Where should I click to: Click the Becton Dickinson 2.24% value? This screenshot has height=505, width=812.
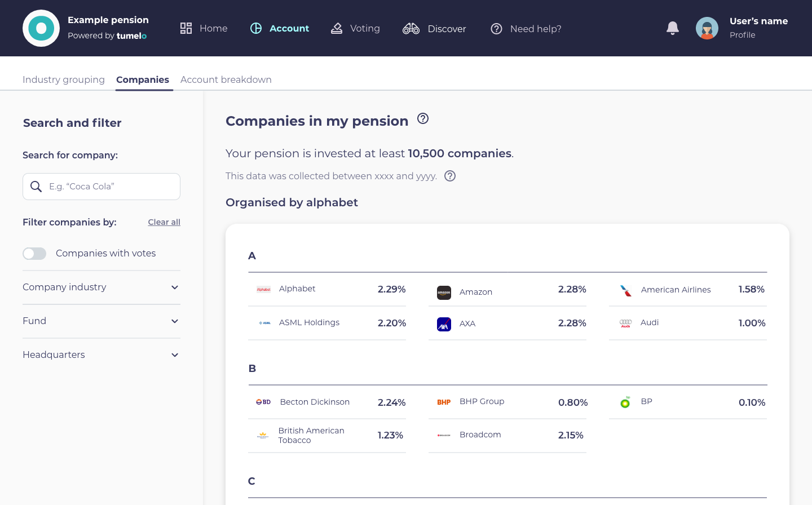[x=392, y=402]
